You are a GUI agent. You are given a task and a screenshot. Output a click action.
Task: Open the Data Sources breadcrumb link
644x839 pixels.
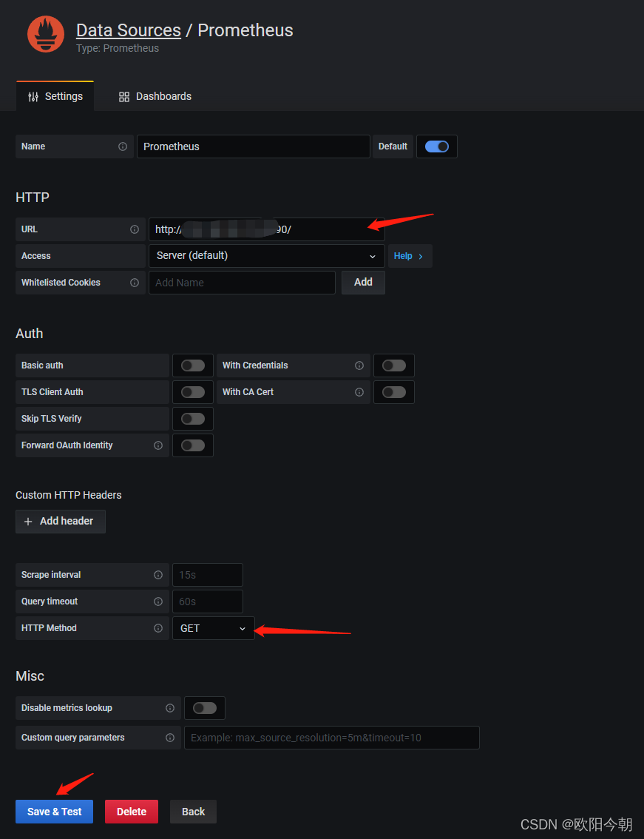(x=129, y=30)
